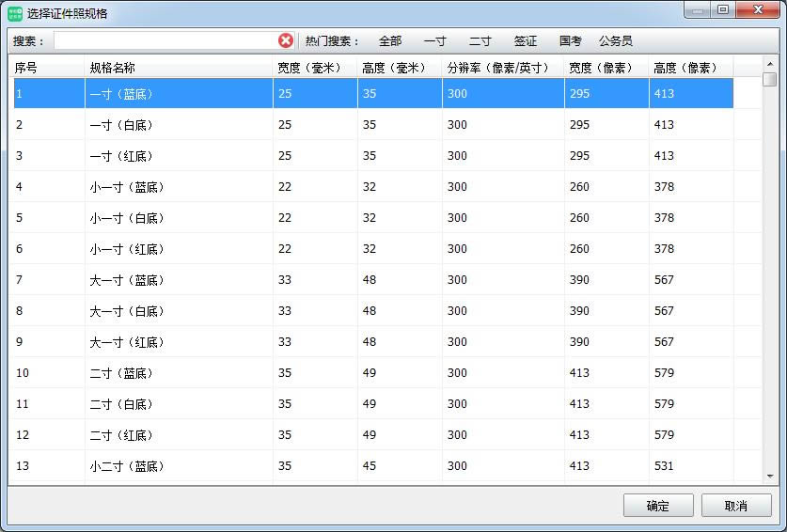Viewport: 787px width, 532px height.
Task: Click height 32 mm in row 6
Action: point(400,249)
